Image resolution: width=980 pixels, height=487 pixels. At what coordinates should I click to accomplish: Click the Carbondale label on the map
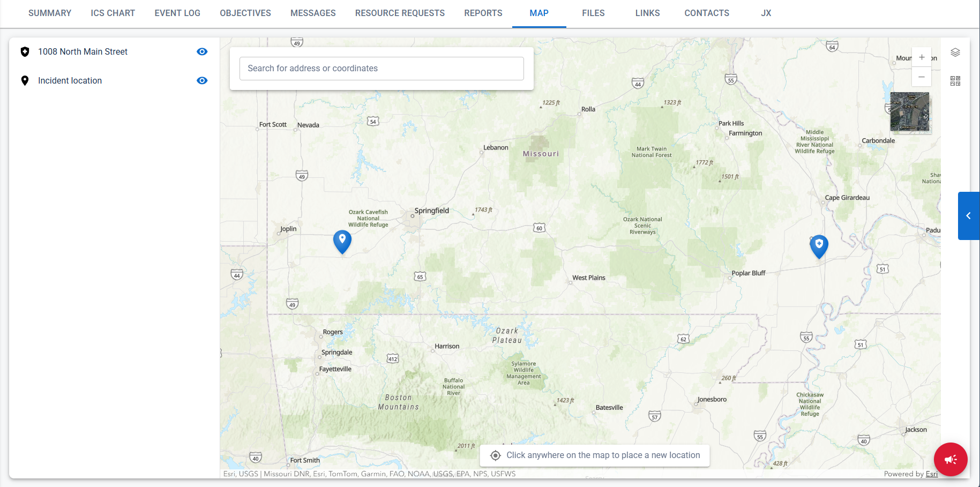878,141
